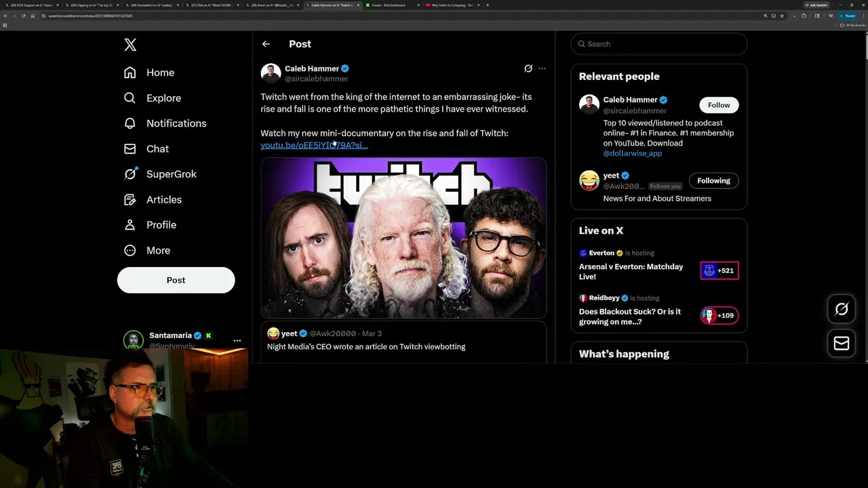Switch to the Clipping on X tab
Viewport: 868px width, 488px height.
(x=91, y=5)
